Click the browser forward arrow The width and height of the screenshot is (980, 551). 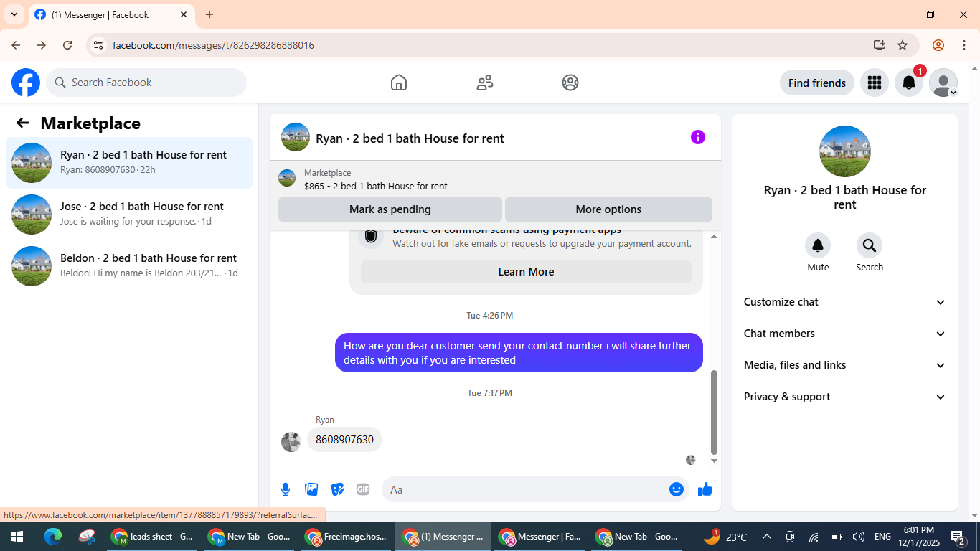(x=42, y=45)
